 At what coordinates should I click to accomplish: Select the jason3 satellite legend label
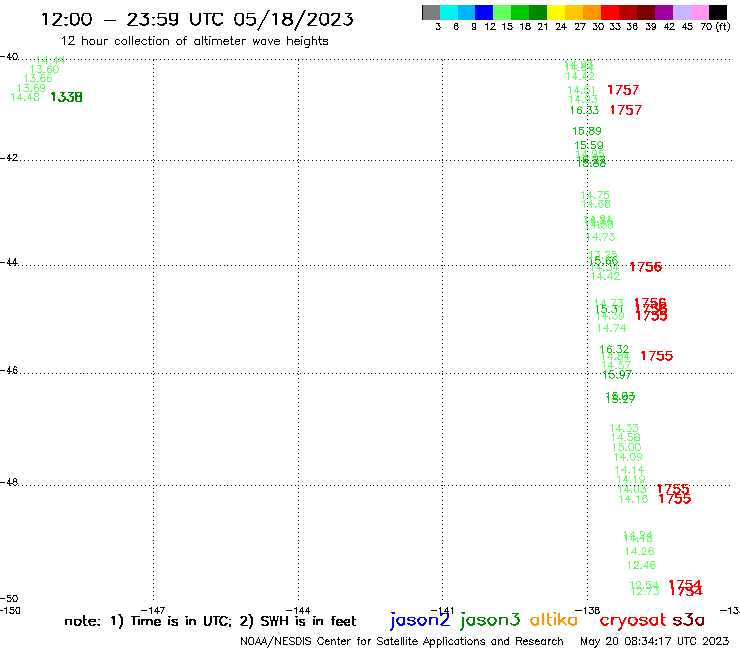click(490, 620)
